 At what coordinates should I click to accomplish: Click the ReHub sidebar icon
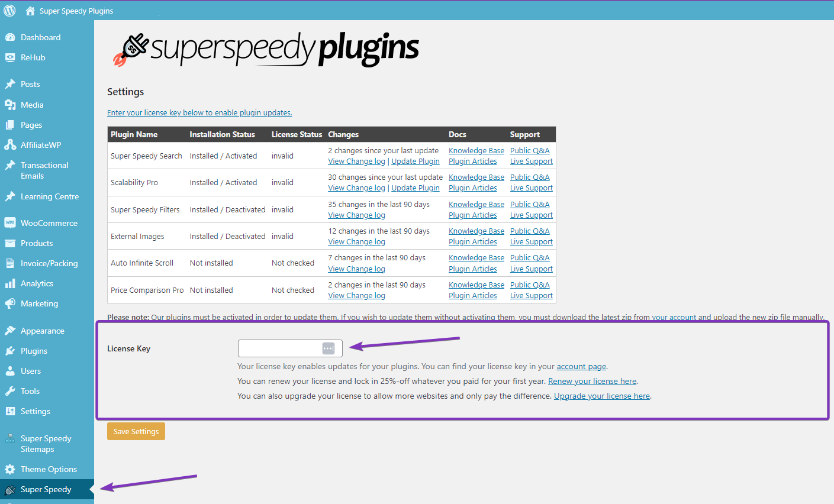[x=10, y=57]
